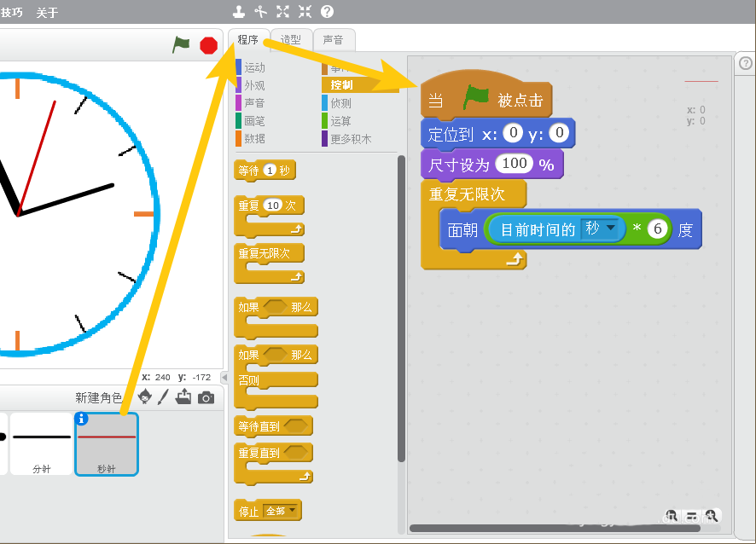The image size is (756, 544).
Task: Click new sprite from camera icon
Action: 206,398
